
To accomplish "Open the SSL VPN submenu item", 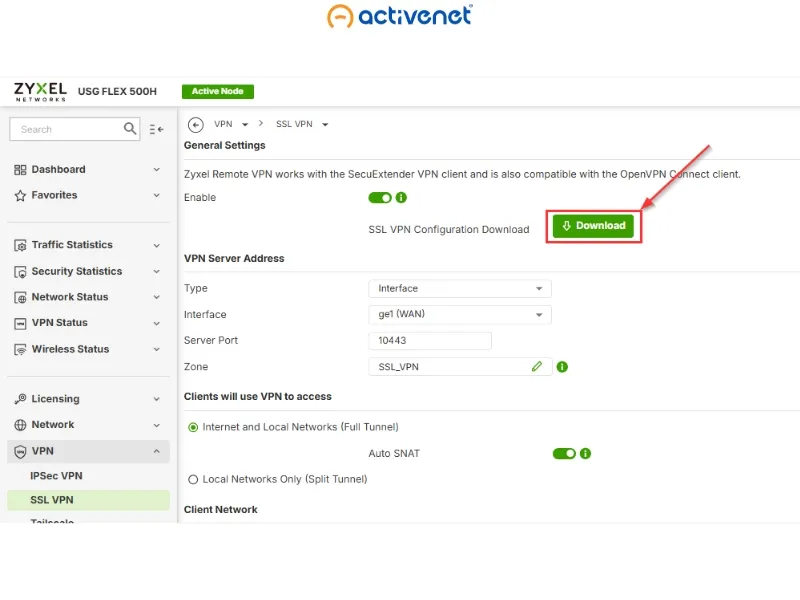I will pyautogui.click(x=88, y=500).
